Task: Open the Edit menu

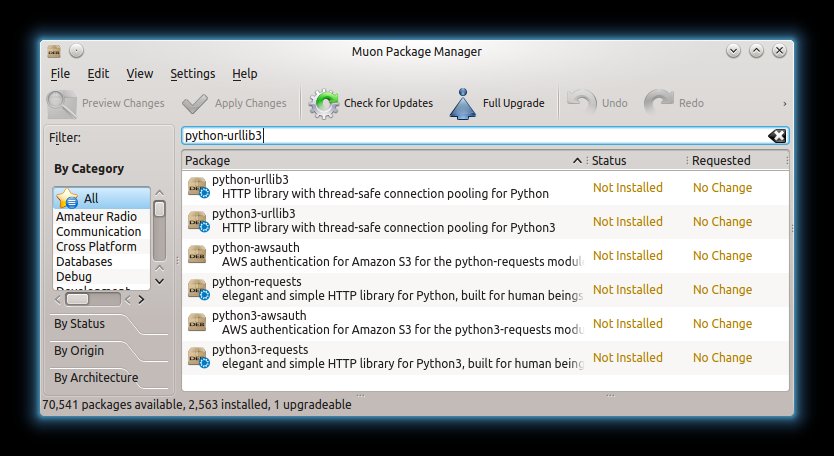Action: click(x=98, y=74)
